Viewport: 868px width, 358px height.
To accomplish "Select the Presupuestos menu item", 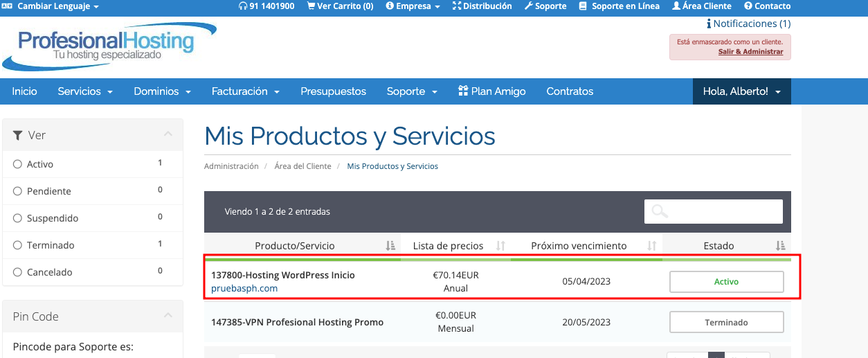I will 333,91.
